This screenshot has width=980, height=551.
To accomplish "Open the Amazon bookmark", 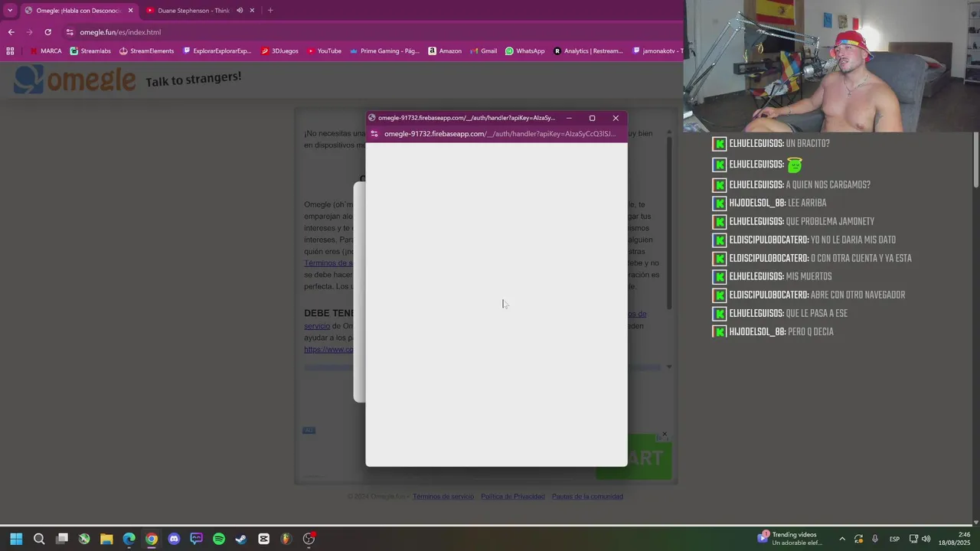I will (445, 51).
